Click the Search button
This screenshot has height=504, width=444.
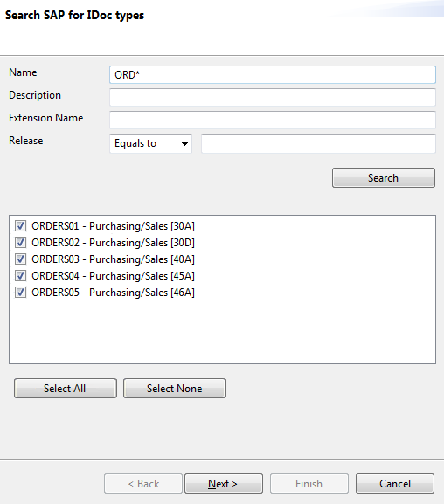[384, 177]
